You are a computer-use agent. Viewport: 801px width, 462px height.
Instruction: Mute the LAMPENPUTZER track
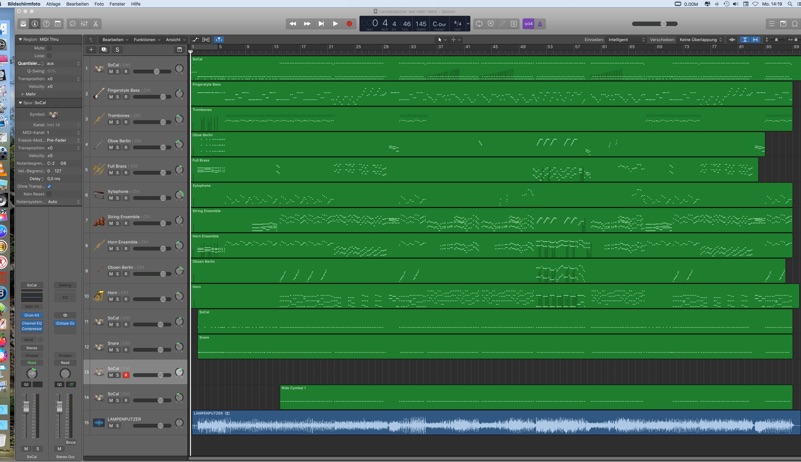pos(111,426)
